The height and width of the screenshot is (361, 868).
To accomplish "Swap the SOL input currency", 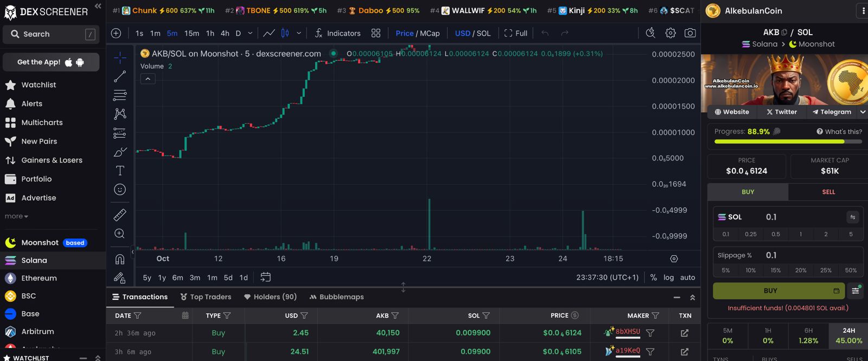I will coord(853,217).
